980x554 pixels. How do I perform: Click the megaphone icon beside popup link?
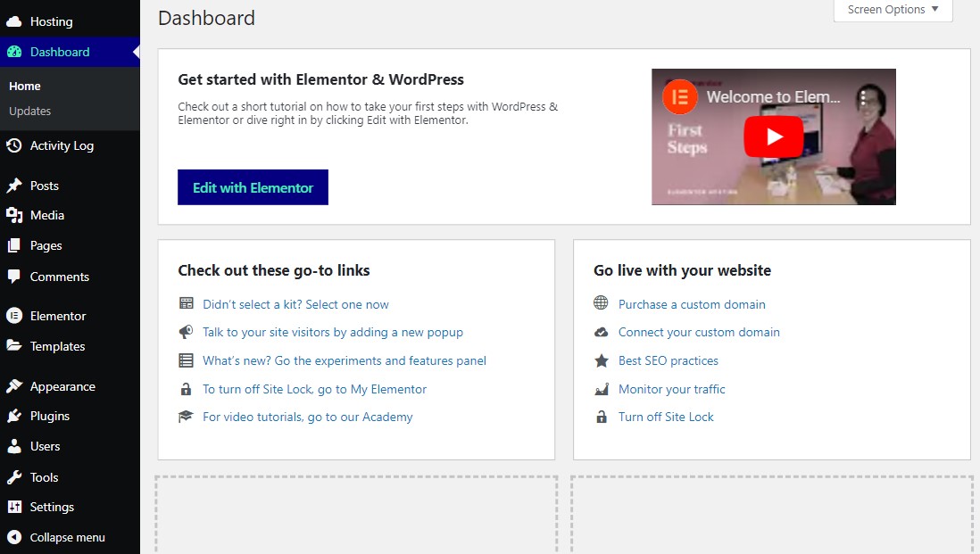coord(187,332)
